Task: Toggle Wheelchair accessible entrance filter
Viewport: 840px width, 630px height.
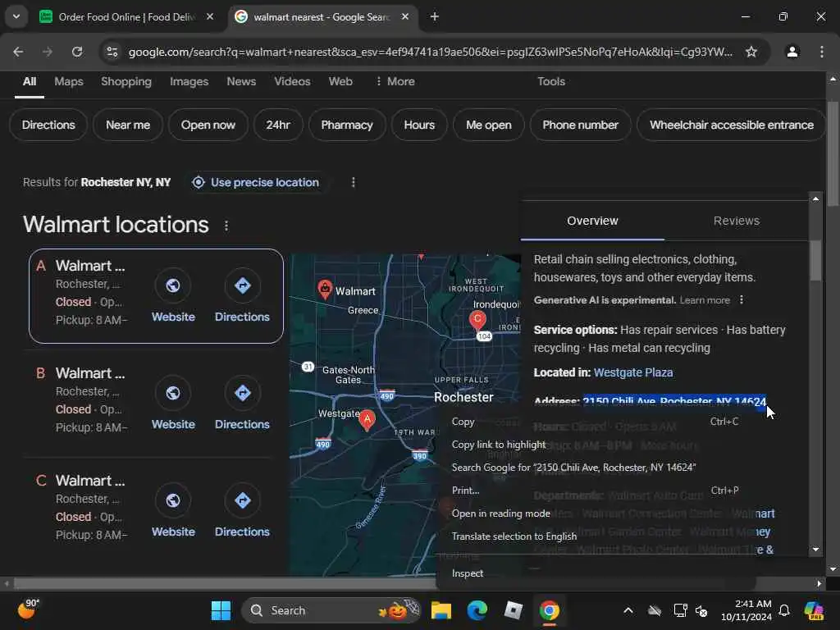Action: (x=731, y=125)
